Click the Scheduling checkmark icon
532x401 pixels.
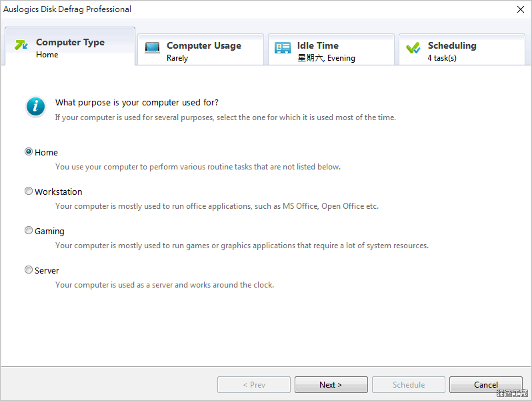pos(413,48)
